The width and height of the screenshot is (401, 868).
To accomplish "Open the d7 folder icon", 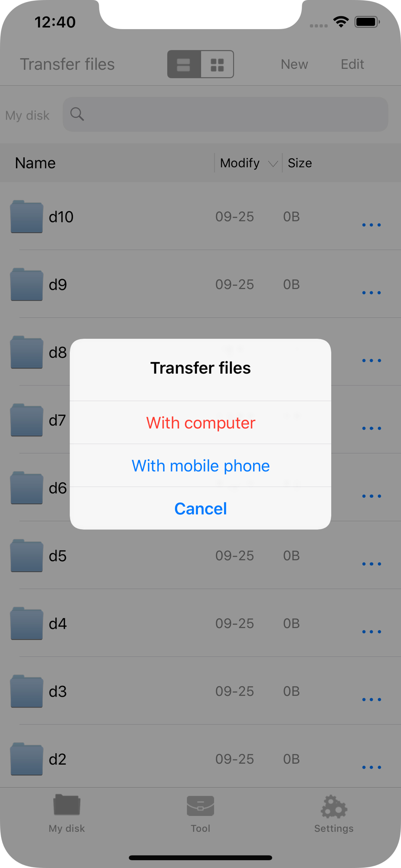I will pyautogui.click(x=26, y=420).
